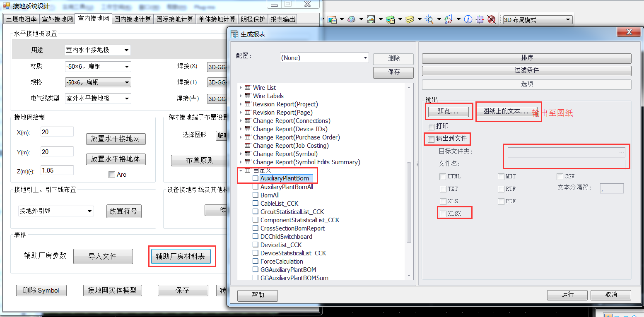Click the colored cloud toolbar icon
Screen dimensions: 644x317
click(352, 19)
